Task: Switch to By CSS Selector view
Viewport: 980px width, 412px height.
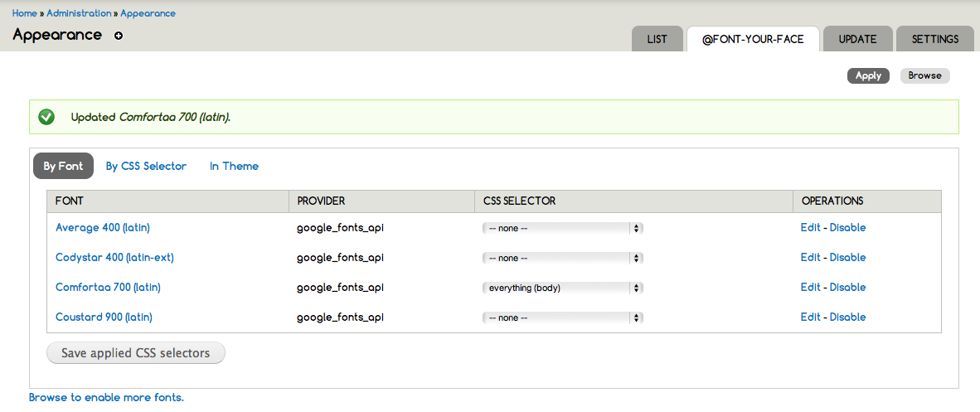Action: (x=146, y=166)
